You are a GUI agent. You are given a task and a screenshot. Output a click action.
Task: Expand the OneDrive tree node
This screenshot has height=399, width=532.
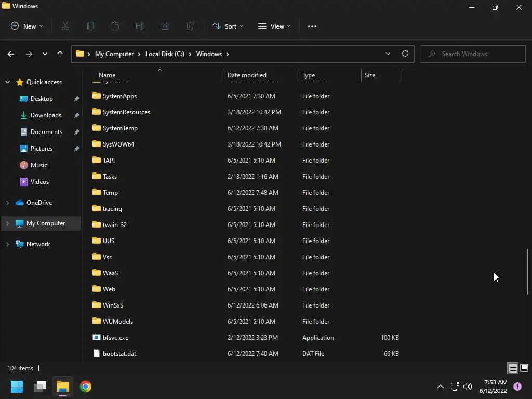coord(7,203)
